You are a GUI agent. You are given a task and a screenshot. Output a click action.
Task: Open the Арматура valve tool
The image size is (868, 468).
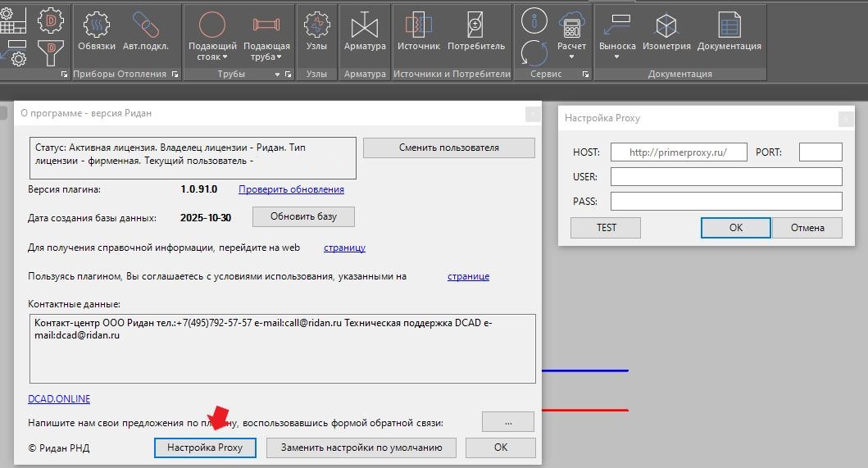pyautogui.click(x=365, y=32)
